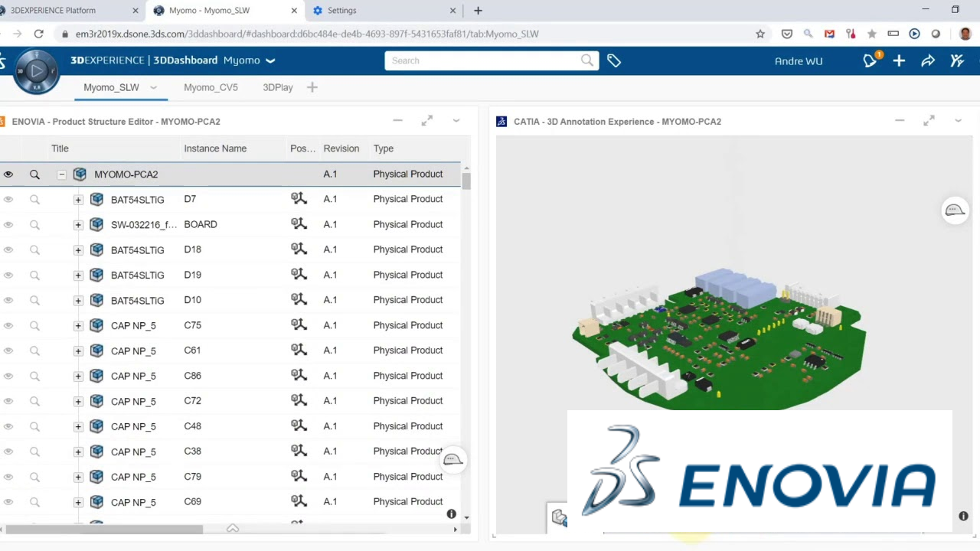980x551 pixels.
Task: Expand the CAP NP_5 C75 node
Action: 78,326
